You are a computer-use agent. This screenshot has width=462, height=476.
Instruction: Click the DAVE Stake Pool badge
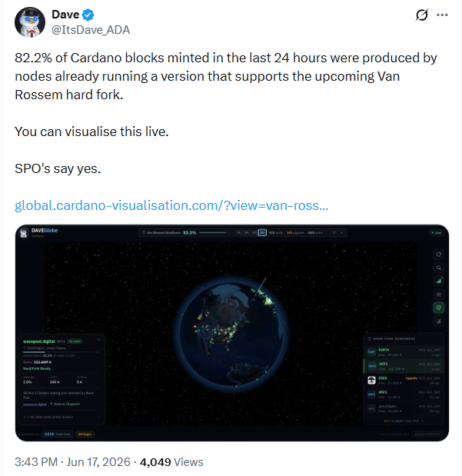(57, 434)
